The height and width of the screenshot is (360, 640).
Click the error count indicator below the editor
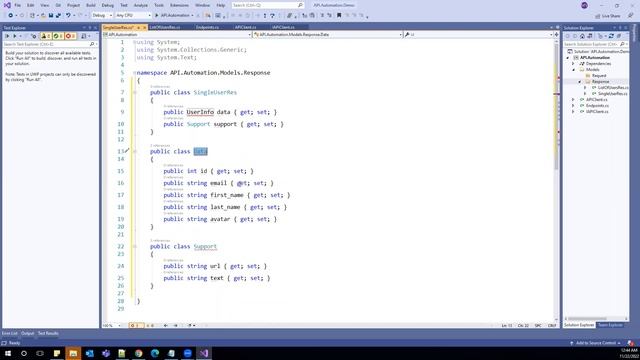136,325
